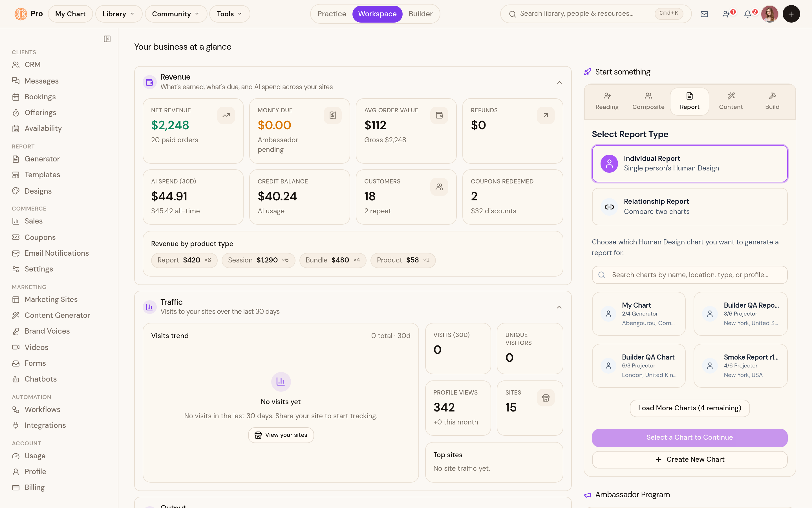
Task: Click the 342 profile views value
Action: point(444,407)
